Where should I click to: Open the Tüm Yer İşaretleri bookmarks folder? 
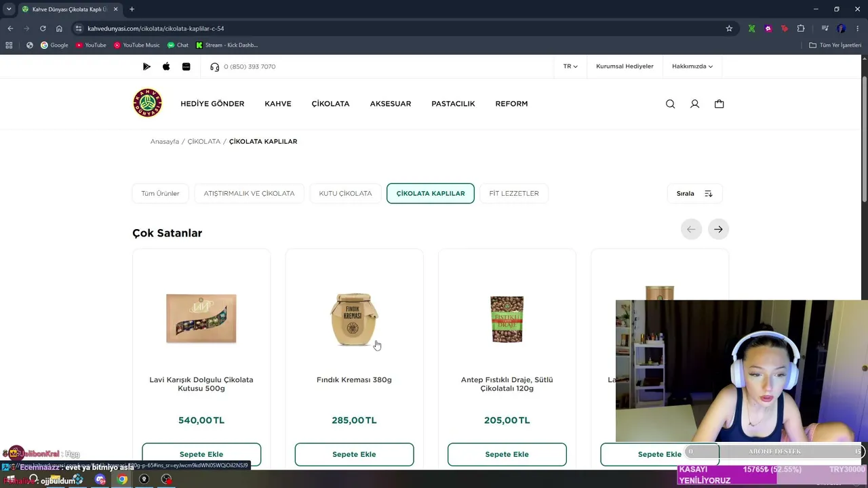coord(835,45)
